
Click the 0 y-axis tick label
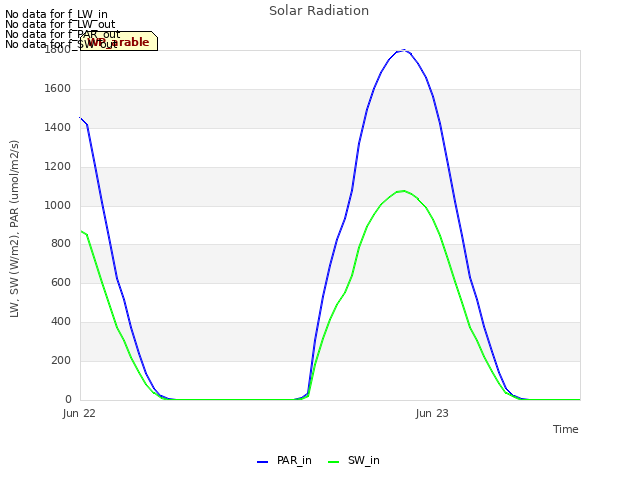point(68,399)
